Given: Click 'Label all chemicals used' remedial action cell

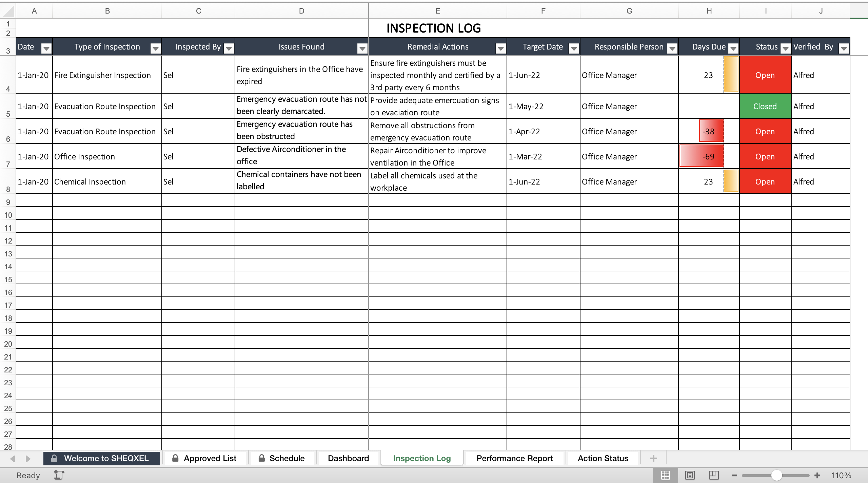Looking at the screenshot, I should [x=437, y=181].
